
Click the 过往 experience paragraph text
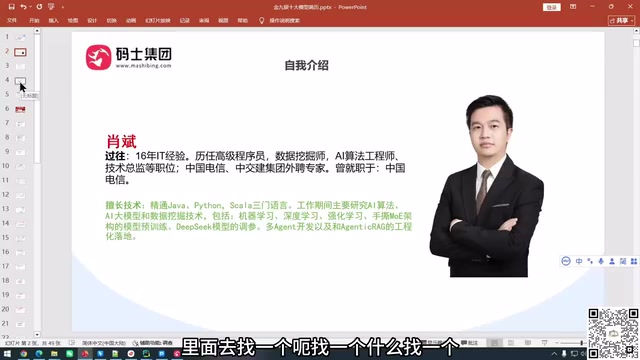[256, 168]
